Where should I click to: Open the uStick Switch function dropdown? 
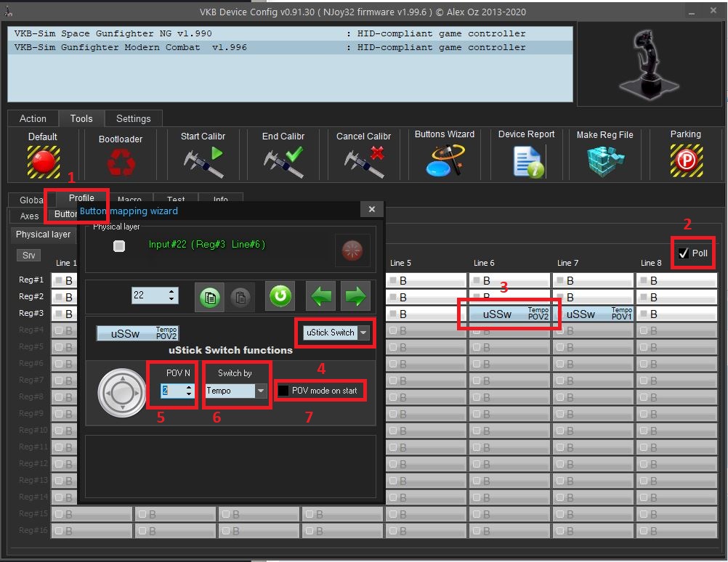364,333
